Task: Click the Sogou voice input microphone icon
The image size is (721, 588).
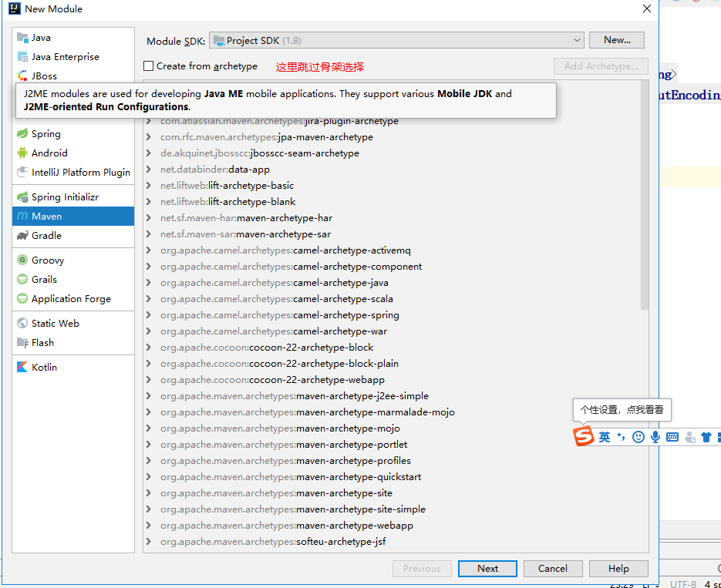Action: (x=655, y=437)
